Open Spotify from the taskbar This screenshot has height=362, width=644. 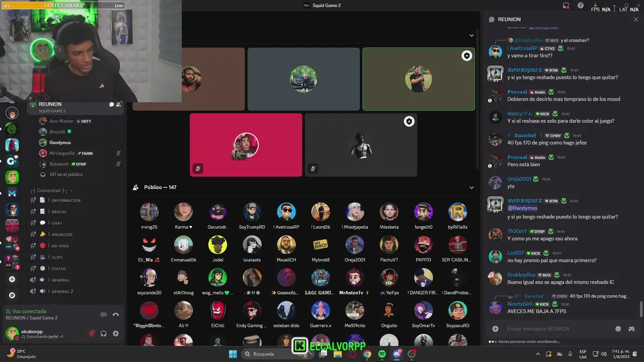[382, 354]
